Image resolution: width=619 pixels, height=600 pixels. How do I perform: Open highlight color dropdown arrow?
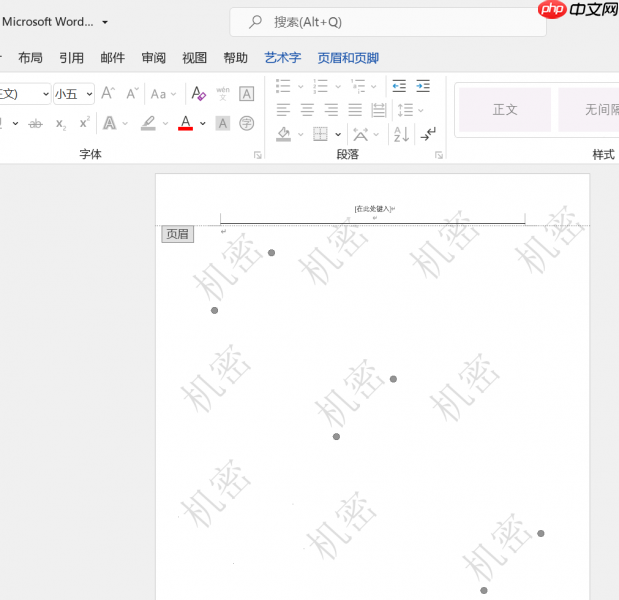tap(165, 124)
